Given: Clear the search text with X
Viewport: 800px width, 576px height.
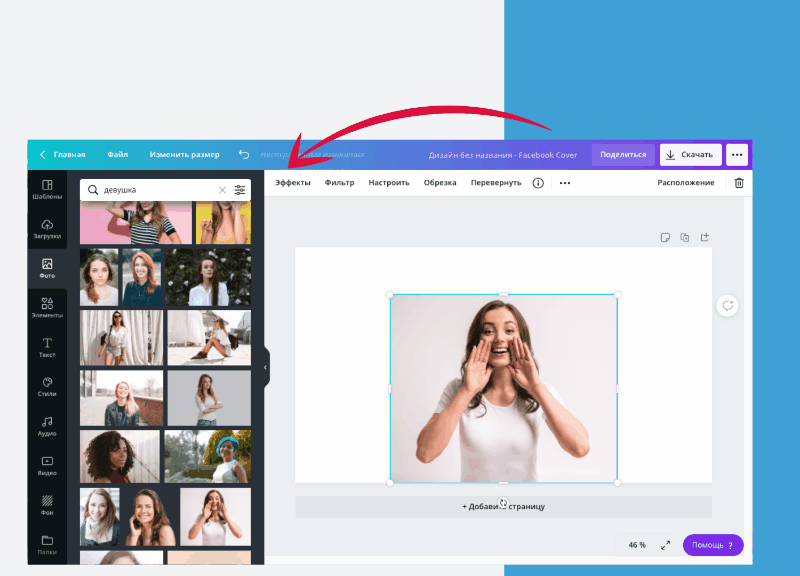Looking at the screenshot, I should [222, 190].
